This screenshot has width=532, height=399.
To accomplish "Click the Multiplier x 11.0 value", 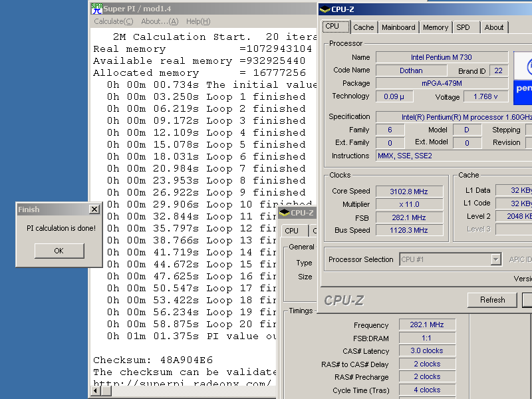I will tap(409, 204).
